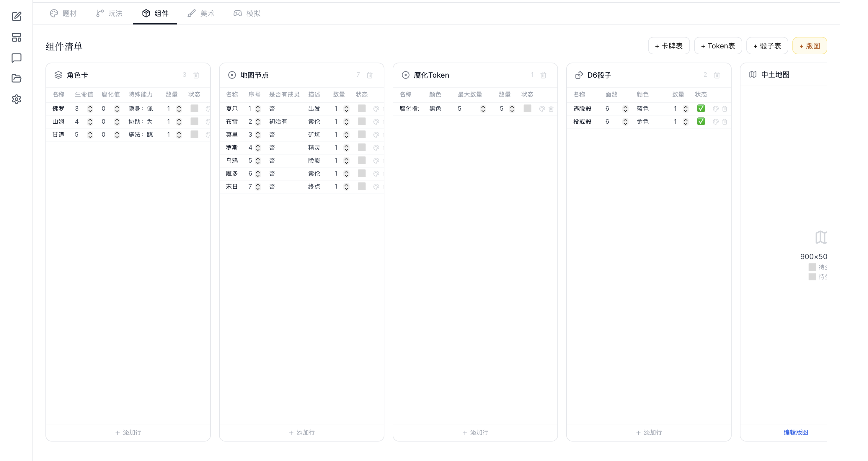Adjust 山姆 腐化值 stepper arrows
The height and width of the screenshot is (461, 868).
pos(117,122)
